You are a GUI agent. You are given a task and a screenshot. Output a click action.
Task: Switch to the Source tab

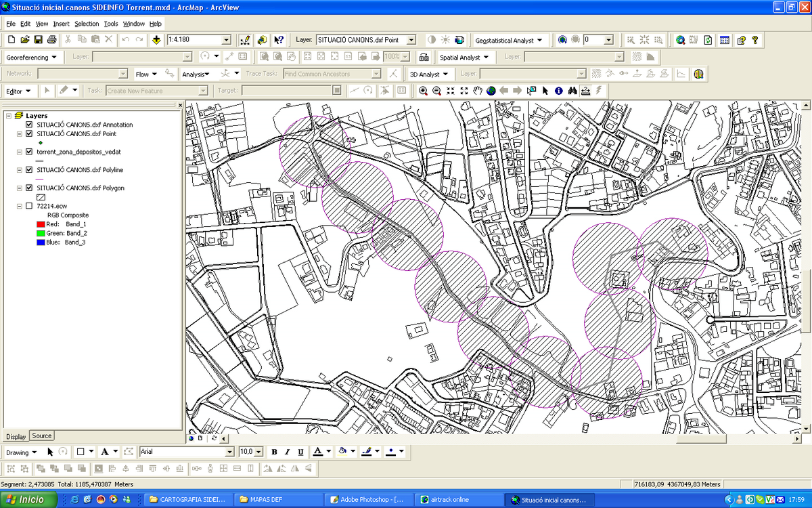tap(42, 436)
